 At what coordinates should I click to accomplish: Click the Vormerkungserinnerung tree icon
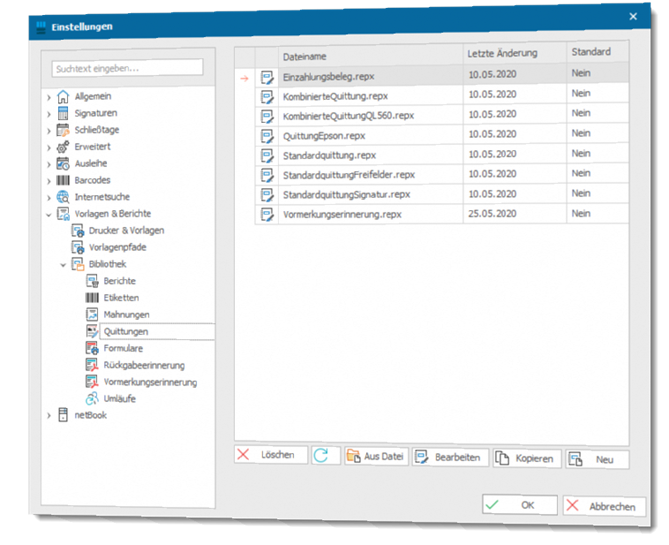[92, 382]
